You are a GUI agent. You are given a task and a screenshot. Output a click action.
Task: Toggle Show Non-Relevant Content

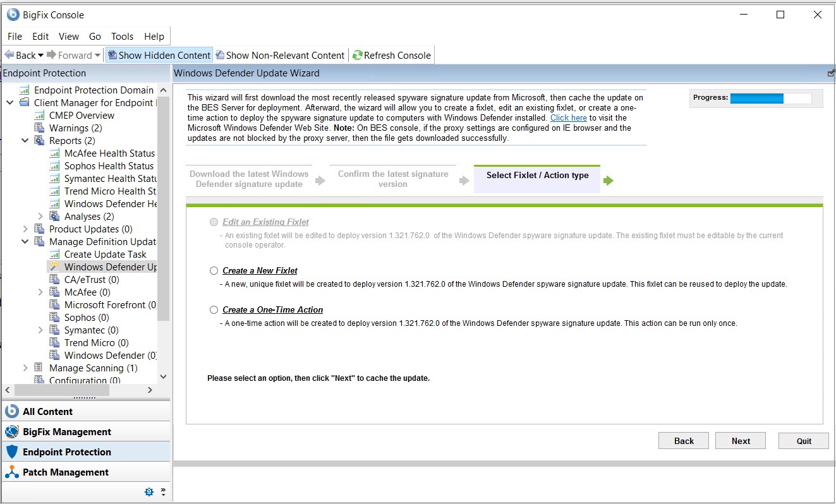pyautogui.click(x=280, y=55)
